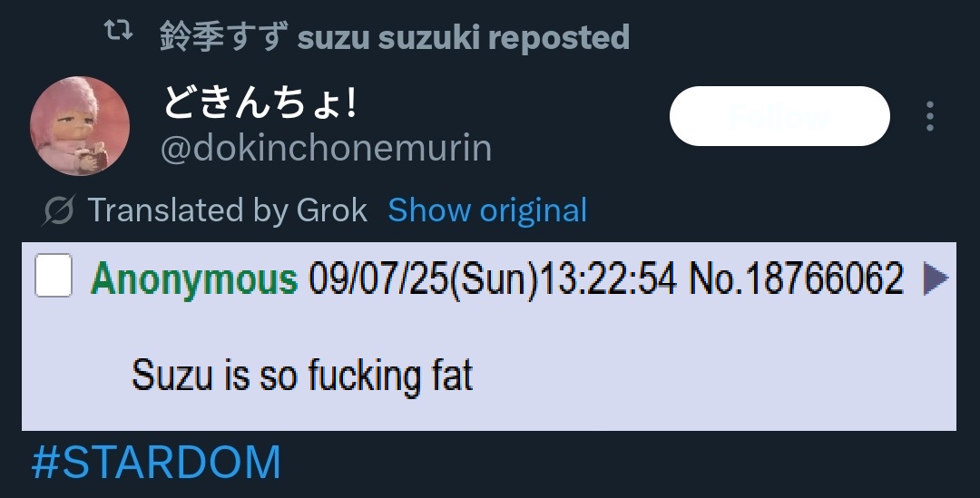Click the Translated by Grok label
The image size is (980, 498).
(228, 210)
